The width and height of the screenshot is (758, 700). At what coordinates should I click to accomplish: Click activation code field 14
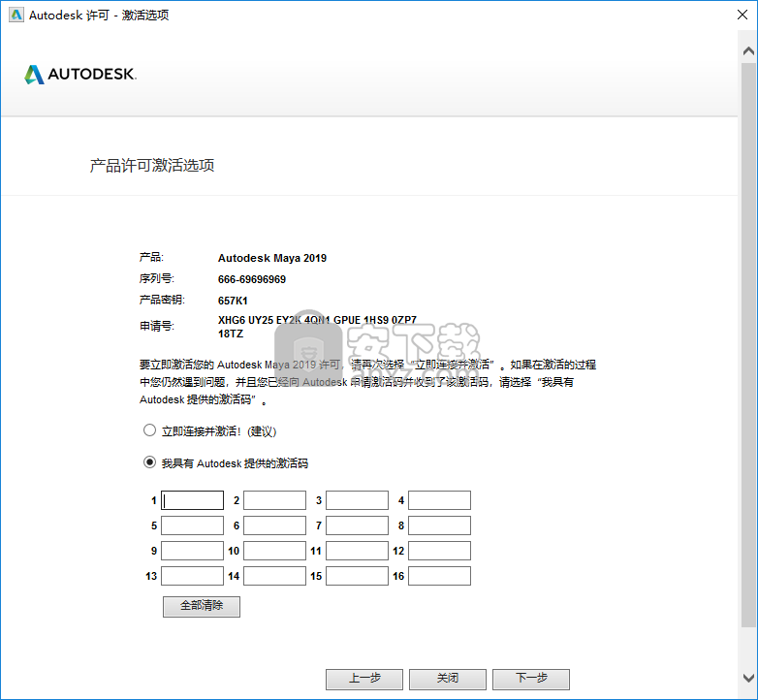(x=274, y=576)
